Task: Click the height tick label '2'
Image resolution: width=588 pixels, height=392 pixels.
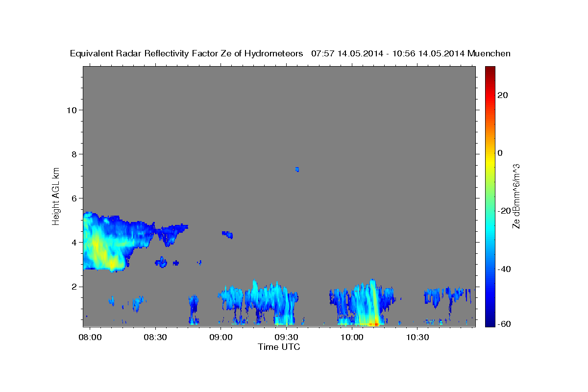Action: 74,287
